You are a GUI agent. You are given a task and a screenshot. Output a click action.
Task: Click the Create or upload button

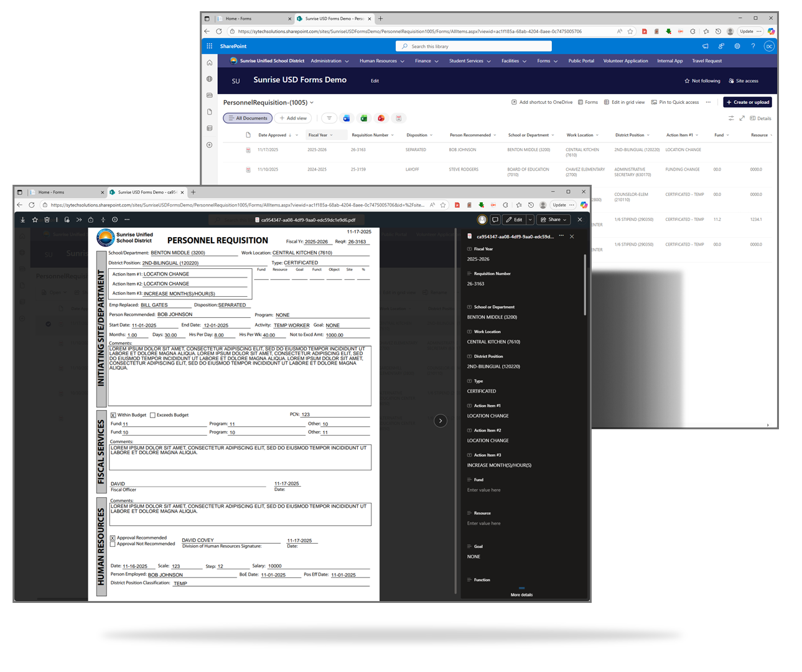point(748,102)
